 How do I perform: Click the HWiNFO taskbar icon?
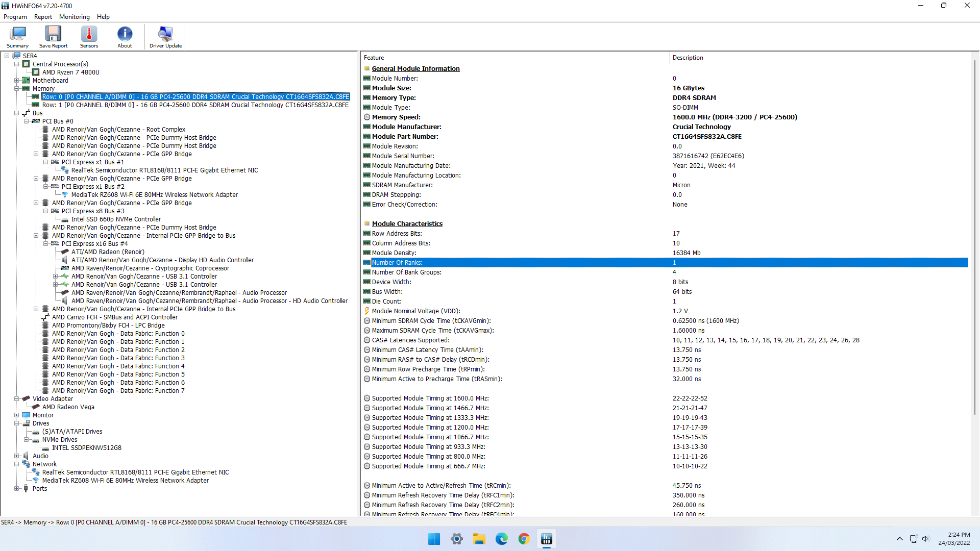pyautogui.click(x=547, y=539)
